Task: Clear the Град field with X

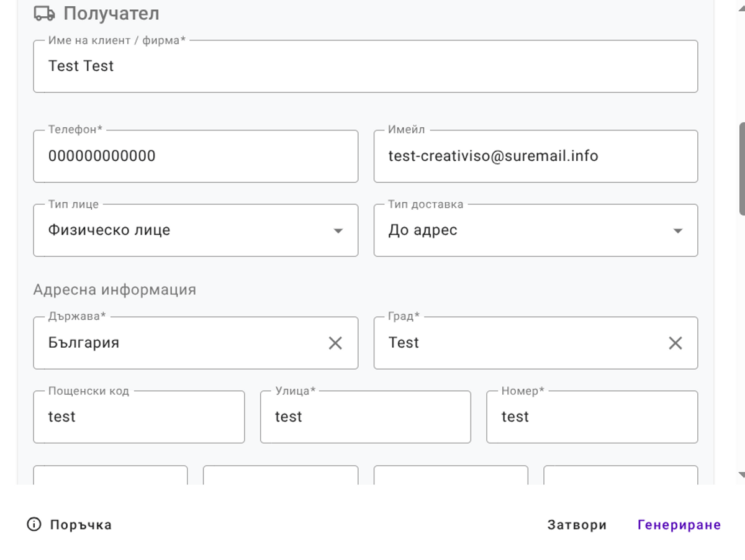Action: click(675, 343)
